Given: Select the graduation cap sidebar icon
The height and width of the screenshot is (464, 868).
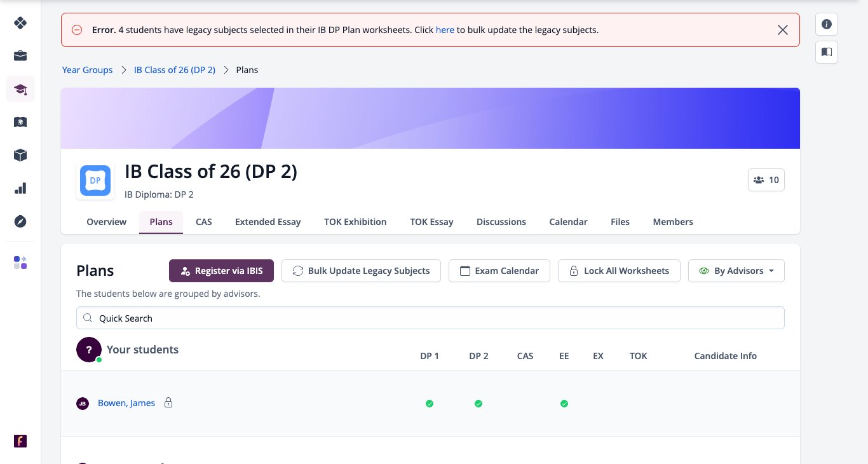Looking at the screenshot, I should click(x=20, y=89).
